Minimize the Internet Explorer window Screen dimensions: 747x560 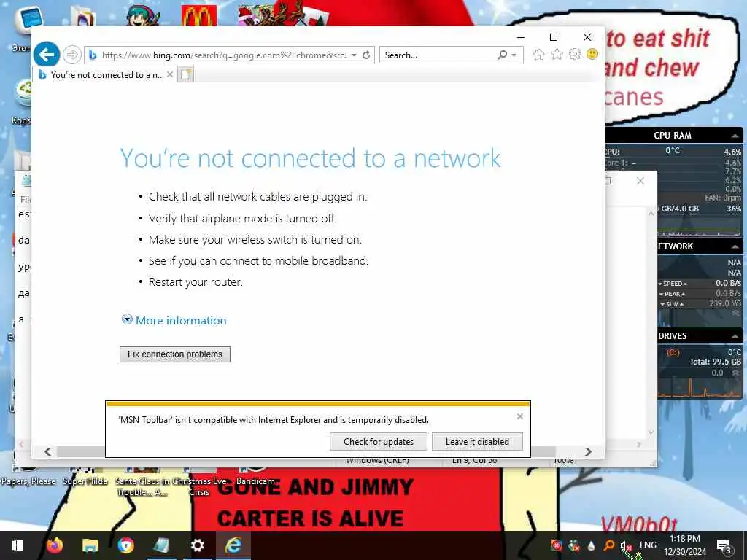(521, 37)
